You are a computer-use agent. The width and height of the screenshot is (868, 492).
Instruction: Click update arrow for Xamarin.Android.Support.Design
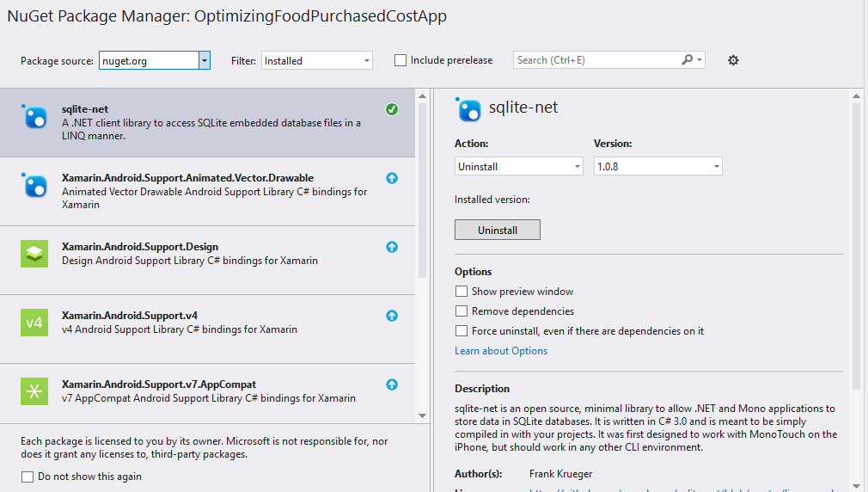392,247
